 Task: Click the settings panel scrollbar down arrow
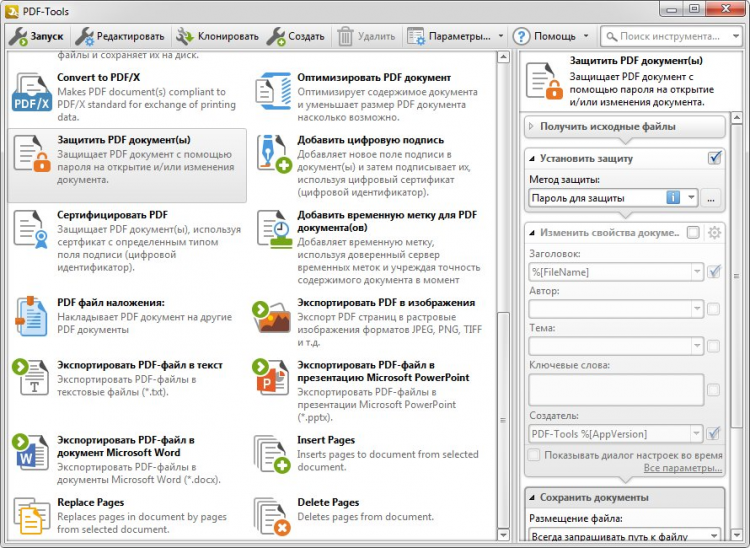click(x=737, y=535)
